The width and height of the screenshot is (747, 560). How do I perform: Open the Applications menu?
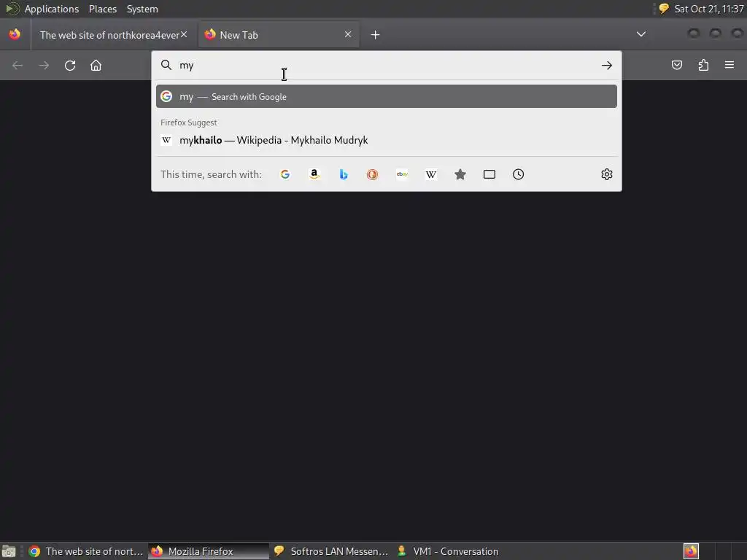(52, 9)
